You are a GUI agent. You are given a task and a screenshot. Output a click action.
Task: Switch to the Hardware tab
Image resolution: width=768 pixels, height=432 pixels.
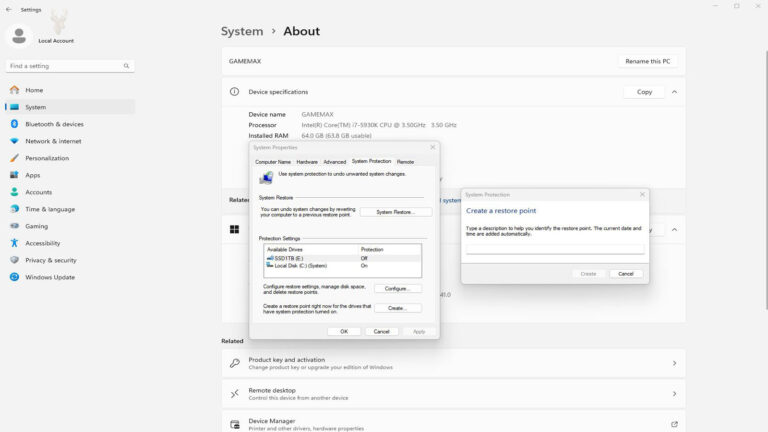click(x=307, y=162)
